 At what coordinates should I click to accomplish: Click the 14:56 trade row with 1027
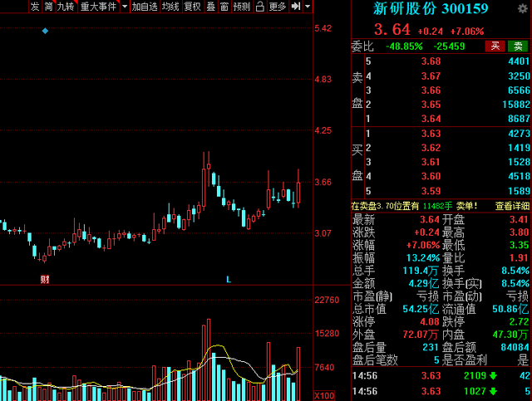(441, 391)
